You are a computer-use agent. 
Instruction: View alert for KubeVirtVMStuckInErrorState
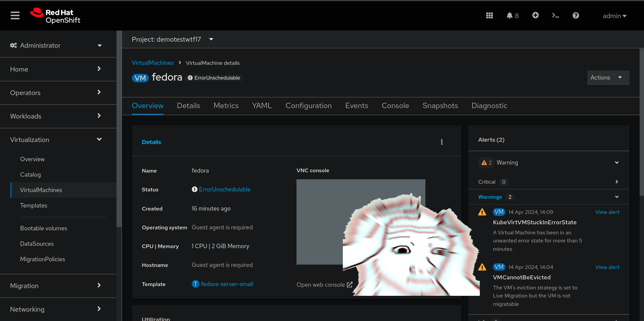coord(607,212)
